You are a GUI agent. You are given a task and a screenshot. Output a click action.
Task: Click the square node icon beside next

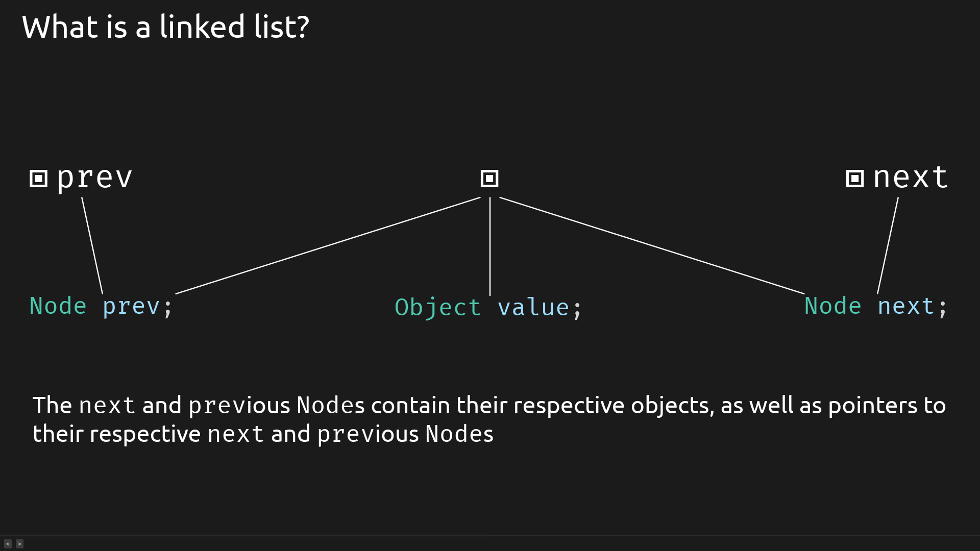[x=855, y=179]
